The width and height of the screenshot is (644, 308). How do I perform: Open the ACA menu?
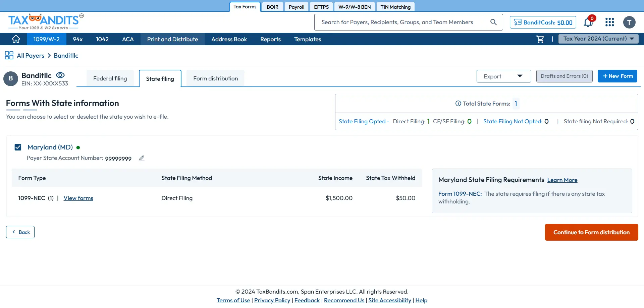[x=128, y=39]
